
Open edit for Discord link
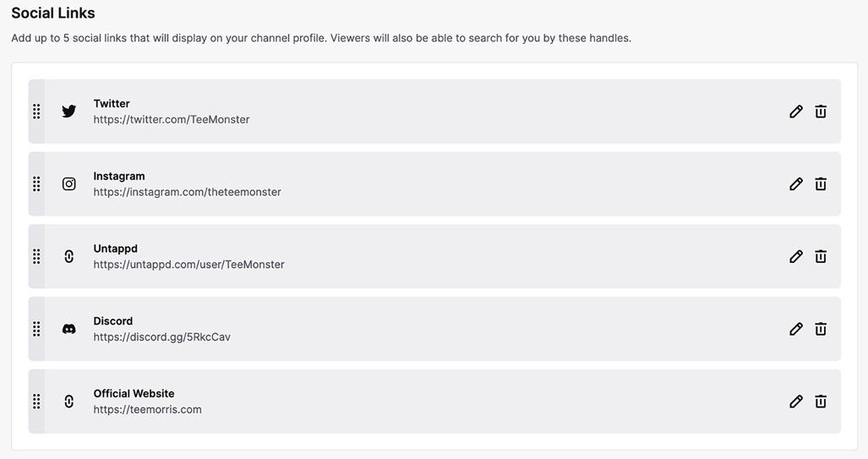point(795,330)
